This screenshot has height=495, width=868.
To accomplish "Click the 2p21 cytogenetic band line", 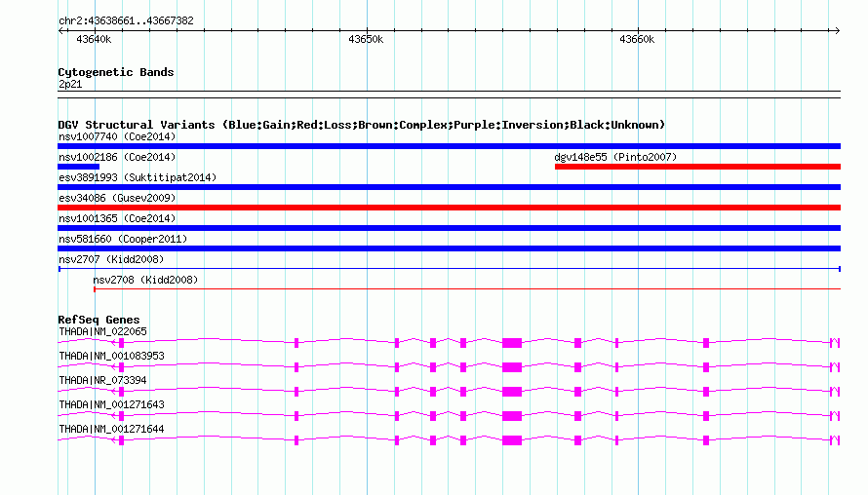I will coord(449,95).
